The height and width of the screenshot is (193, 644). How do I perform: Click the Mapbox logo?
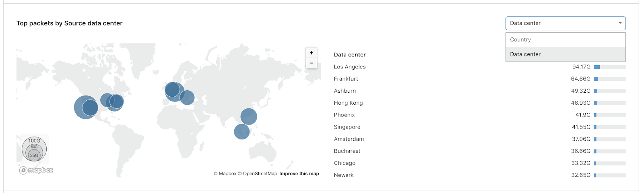point(36,170)
